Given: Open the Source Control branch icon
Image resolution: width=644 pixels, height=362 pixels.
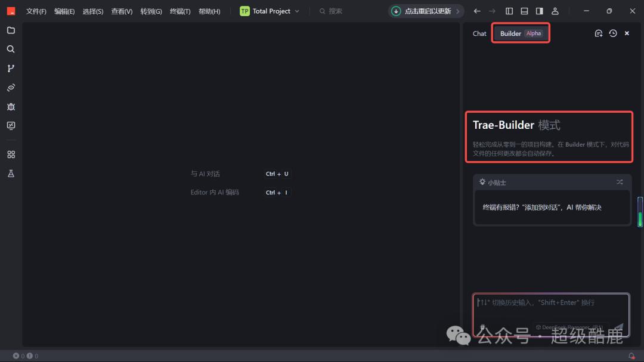Looking at the screenshot, I should coord(11,69).
